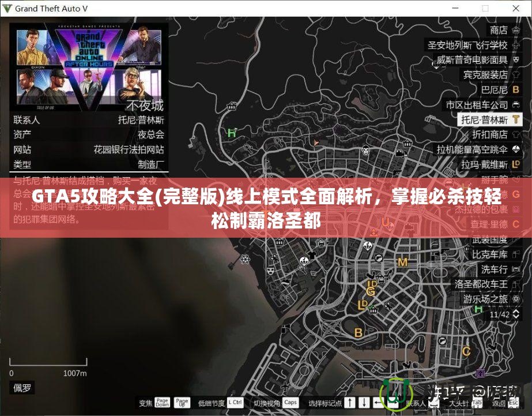Screen dimensions: 532x416
Task: Click the orange player arrow on the map
Action: (x=316, y=143)
